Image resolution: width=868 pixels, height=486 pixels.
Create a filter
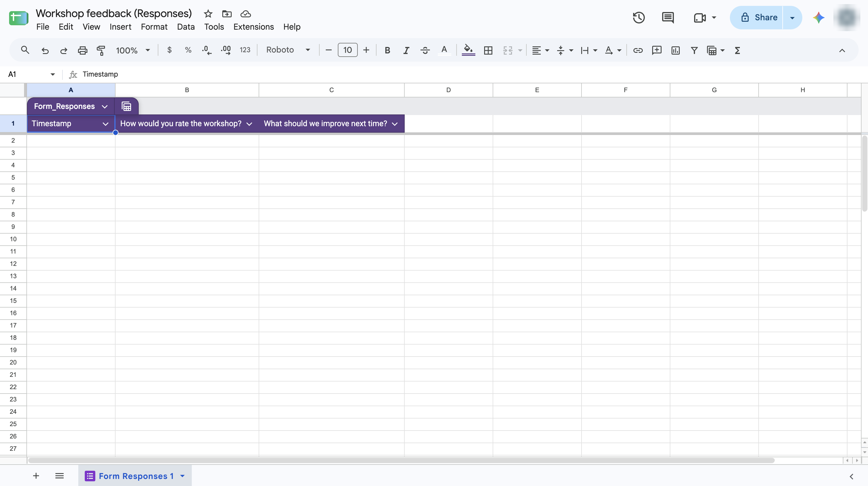pyautogui.click(x=694, y=50)
